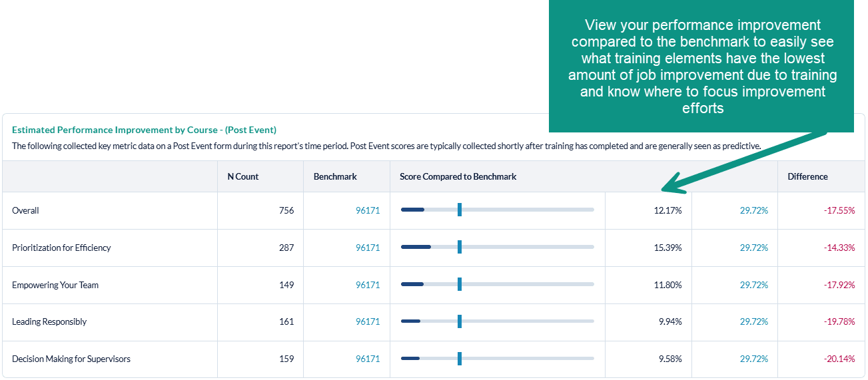Viewport: 868px width, 380px height.
Task: Click the Benchmark column header
Action: [335, 176]
